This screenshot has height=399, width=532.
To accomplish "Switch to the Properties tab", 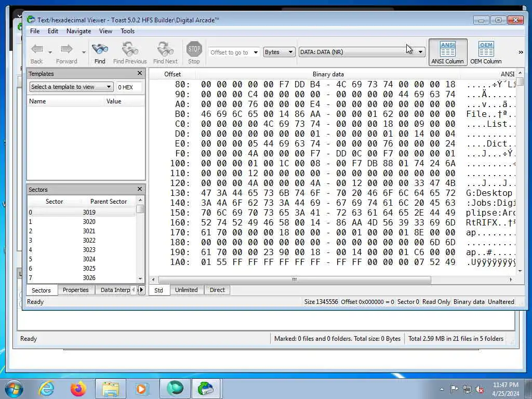I will click(x=76, y=290).
